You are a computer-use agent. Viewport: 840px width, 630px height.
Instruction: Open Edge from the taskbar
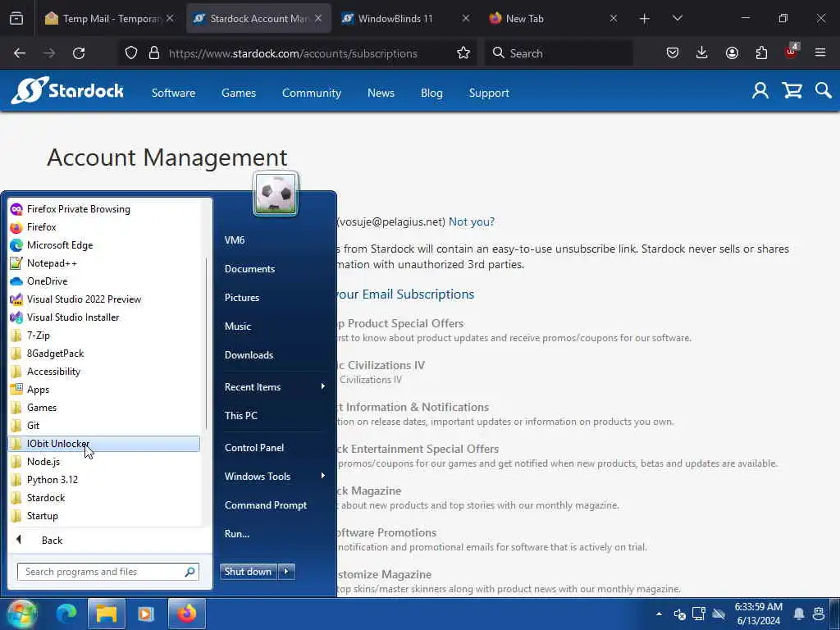pos(66,614)
